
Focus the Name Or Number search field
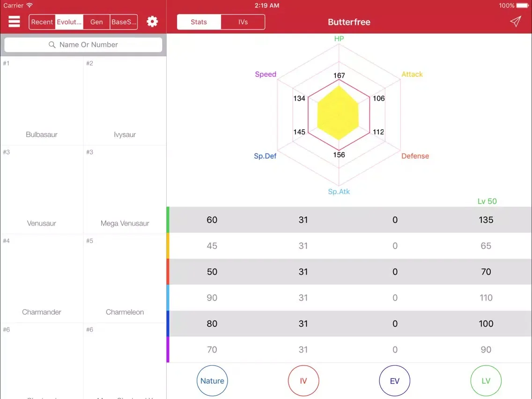point(83,45)
